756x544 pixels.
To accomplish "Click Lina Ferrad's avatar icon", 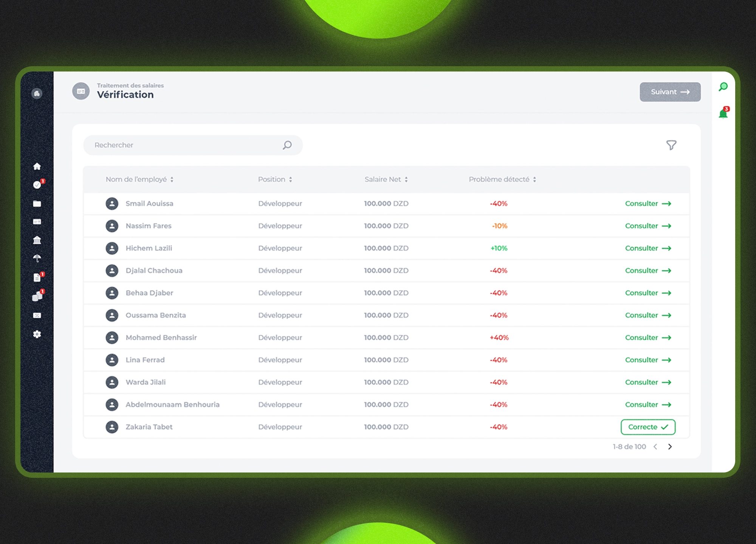I will point(112,360).
